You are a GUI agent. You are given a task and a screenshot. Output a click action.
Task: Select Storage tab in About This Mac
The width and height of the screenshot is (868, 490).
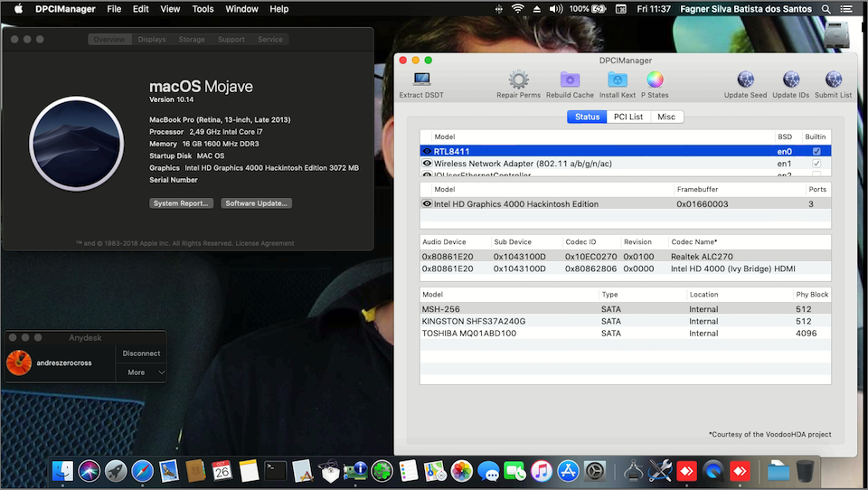[192, 39]
